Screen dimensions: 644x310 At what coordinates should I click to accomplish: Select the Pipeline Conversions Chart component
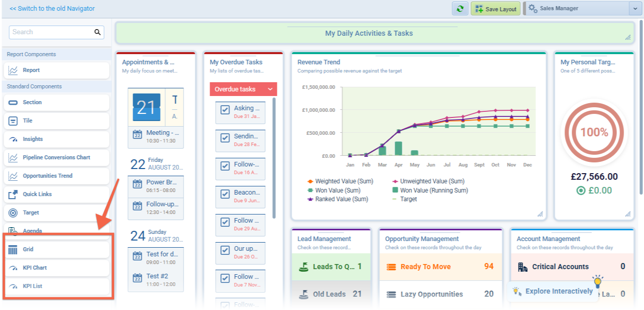tap(56, 158)
